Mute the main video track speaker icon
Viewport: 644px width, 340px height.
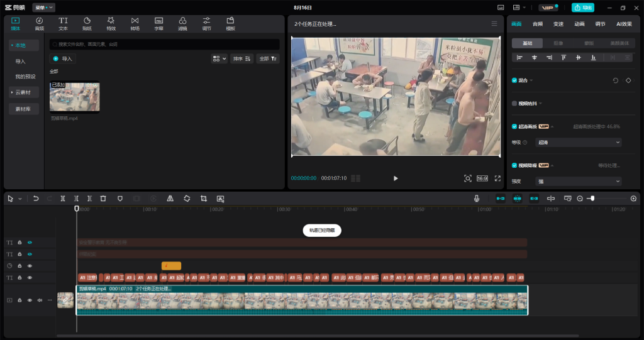click(40, 300)
